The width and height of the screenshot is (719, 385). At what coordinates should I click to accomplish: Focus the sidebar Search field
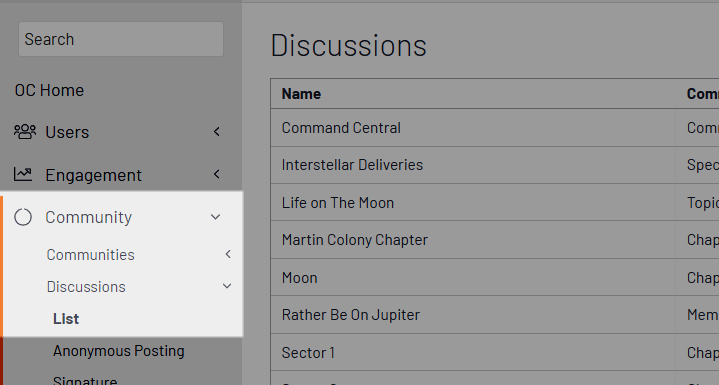[121, 39]
